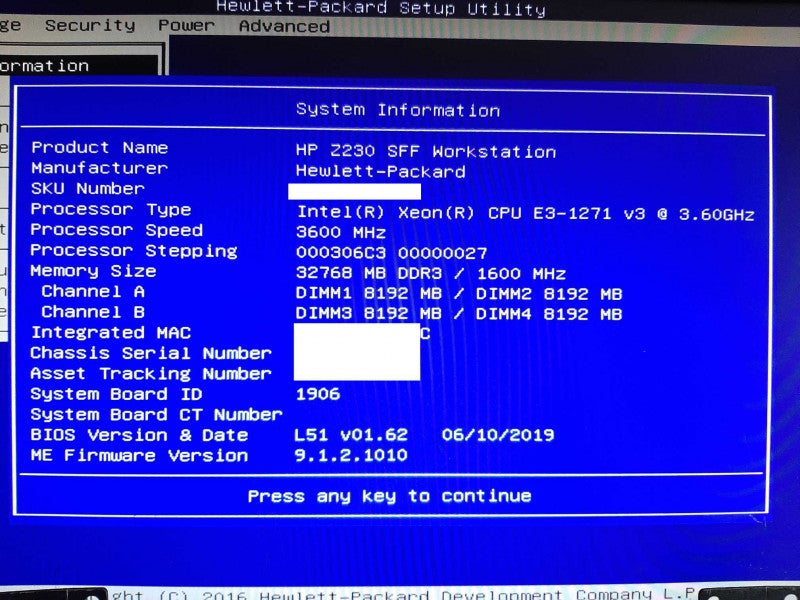Image resolution: width=800 pixels, height=600 pixels.
Task: Click the 'System Board ID' label
Action: (116, 394)
